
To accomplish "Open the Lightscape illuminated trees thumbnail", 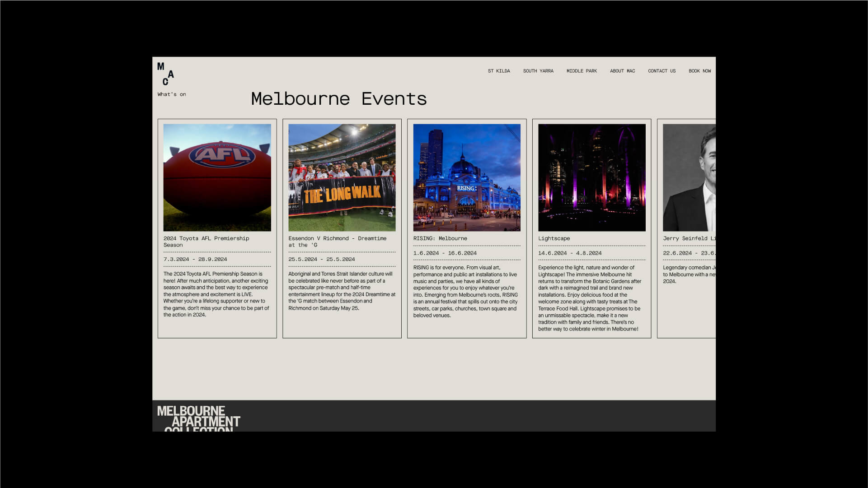I will (x=592, y=178).
